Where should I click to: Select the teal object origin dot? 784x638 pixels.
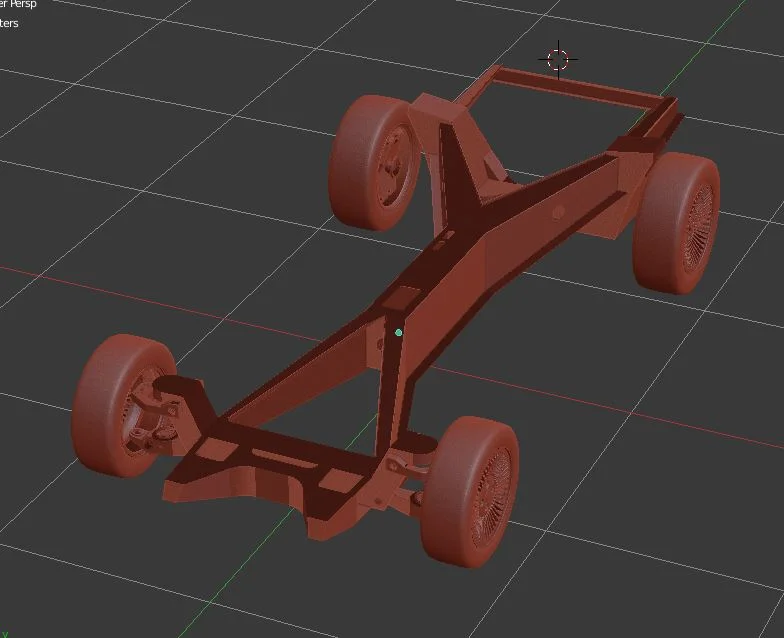[398, 332]
